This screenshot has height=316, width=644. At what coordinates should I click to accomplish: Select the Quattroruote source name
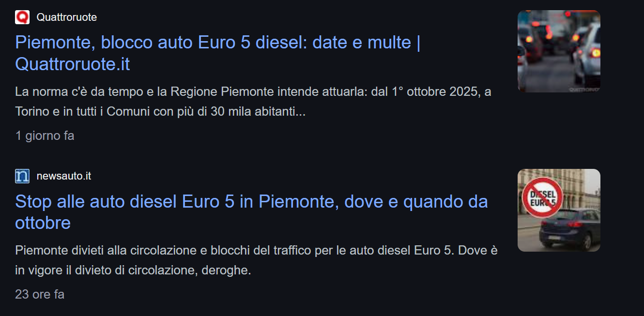[x=67, y=17]
